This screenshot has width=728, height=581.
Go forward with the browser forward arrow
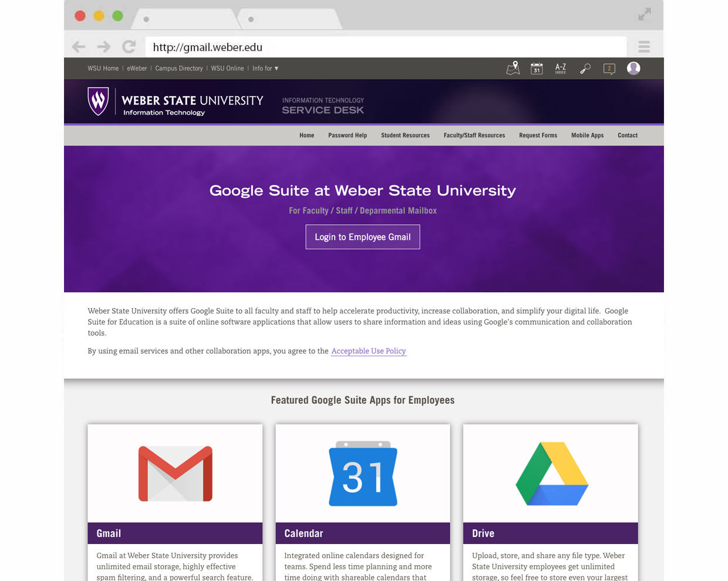104,46
